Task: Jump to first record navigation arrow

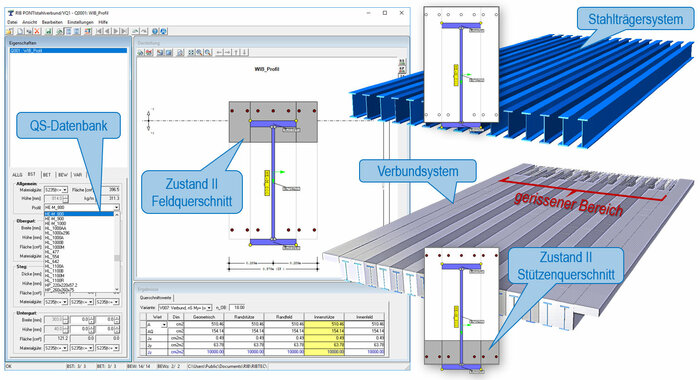Action: coord(99,31)
